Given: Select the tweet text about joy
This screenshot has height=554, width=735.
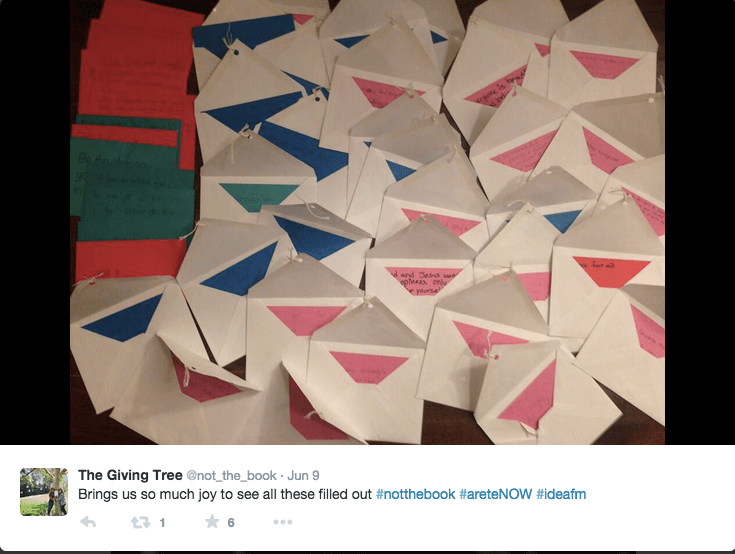Looking at the screenshot, I should click(x=225, y=494).
